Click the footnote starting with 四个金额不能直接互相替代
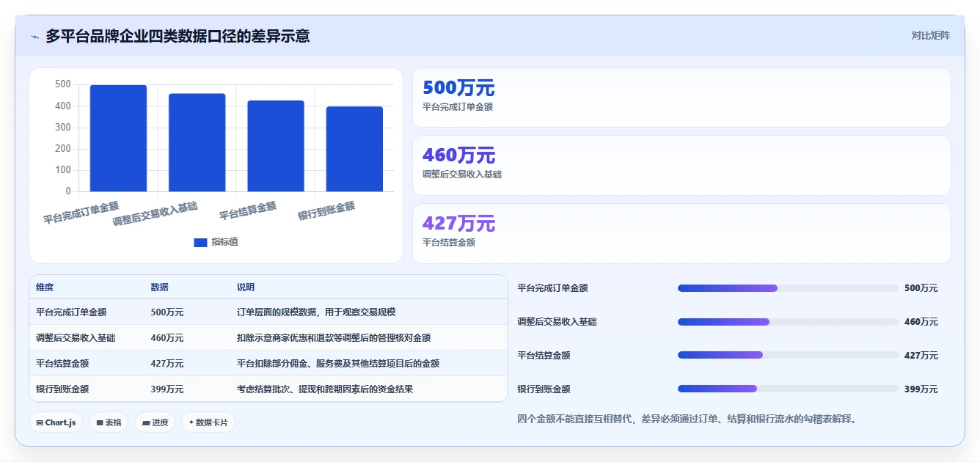Viewport: 980px width, 462px height. pos(687,419)
